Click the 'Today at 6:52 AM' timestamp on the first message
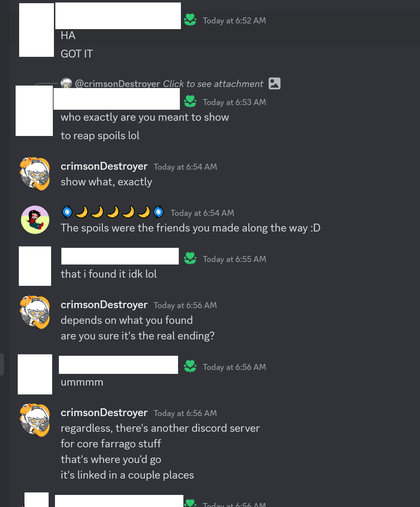420x507 pixels. (x=234, y=21)
